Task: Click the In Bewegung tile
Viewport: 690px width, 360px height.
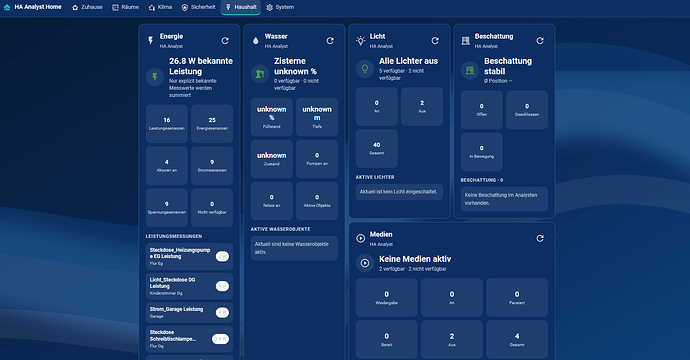Action: [x=481, y=152]
